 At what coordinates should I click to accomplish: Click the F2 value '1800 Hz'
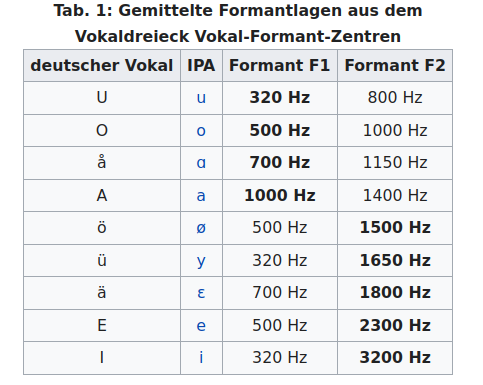click(x=395, y=293)
